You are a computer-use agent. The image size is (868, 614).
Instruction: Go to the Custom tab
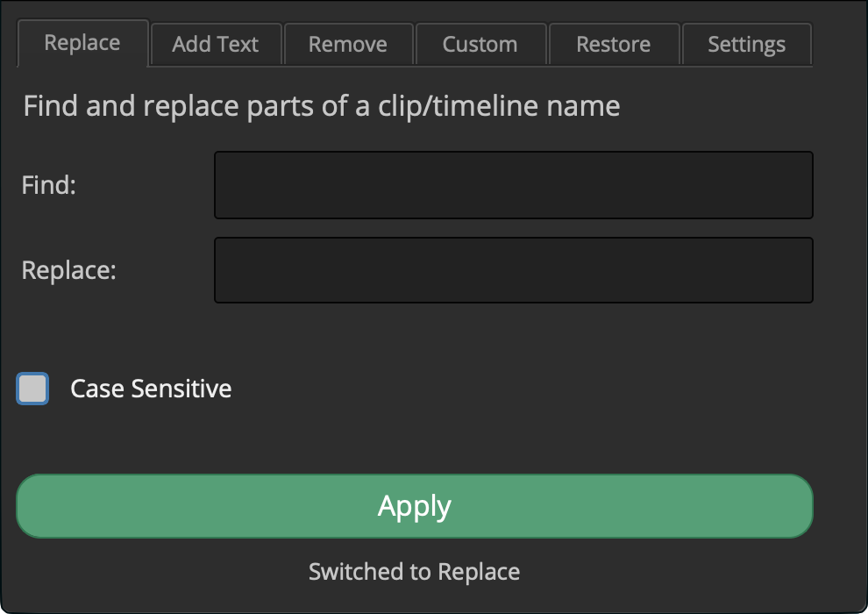[x=480, y=44]
